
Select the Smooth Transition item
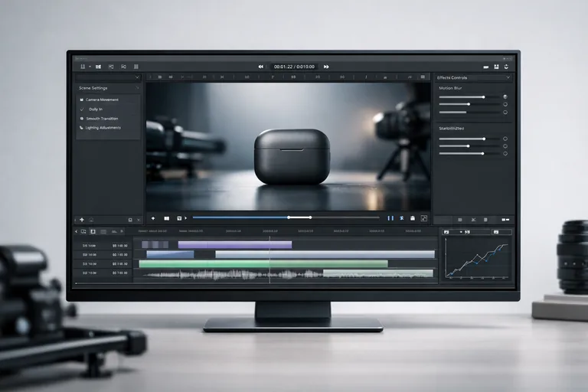(103, 119)
